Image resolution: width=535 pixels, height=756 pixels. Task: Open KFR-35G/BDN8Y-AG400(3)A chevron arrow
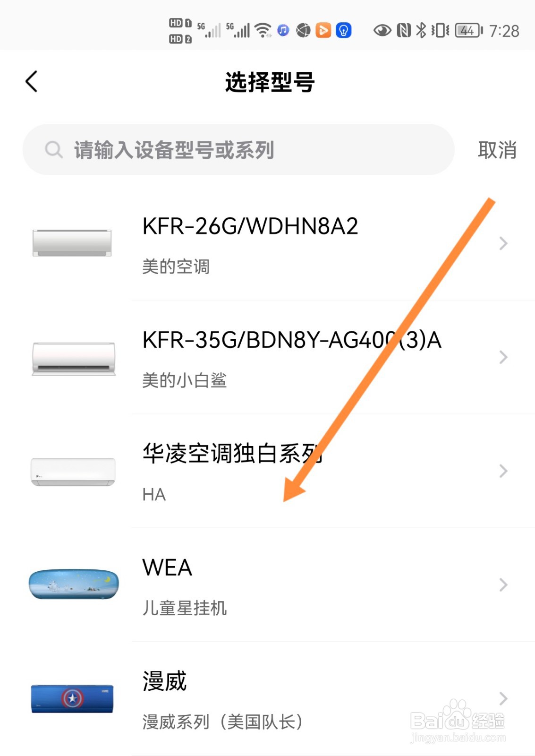pyautogui.click(x=503, y=357)
